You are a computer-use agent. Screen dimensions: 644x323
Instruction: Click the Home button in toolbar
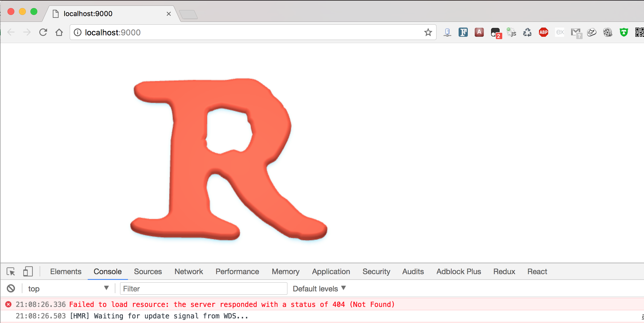coord(59,32)
